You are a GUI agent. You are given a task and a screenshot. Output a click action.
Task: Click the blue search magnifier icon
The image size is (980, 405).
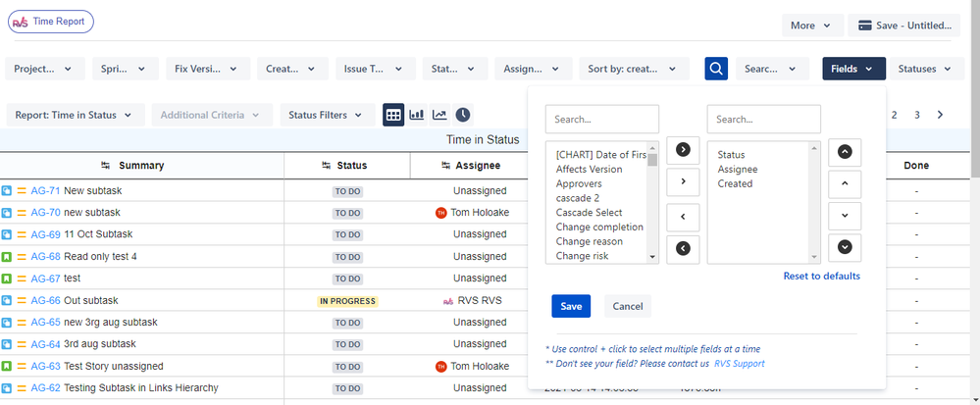click(716, 69)
